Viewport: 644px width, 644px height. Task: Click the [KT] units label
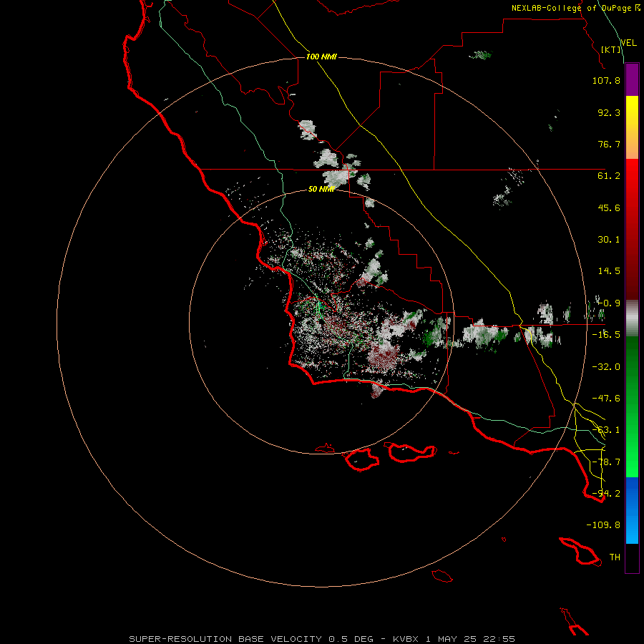pyautogui.click(x=611, y=49)
